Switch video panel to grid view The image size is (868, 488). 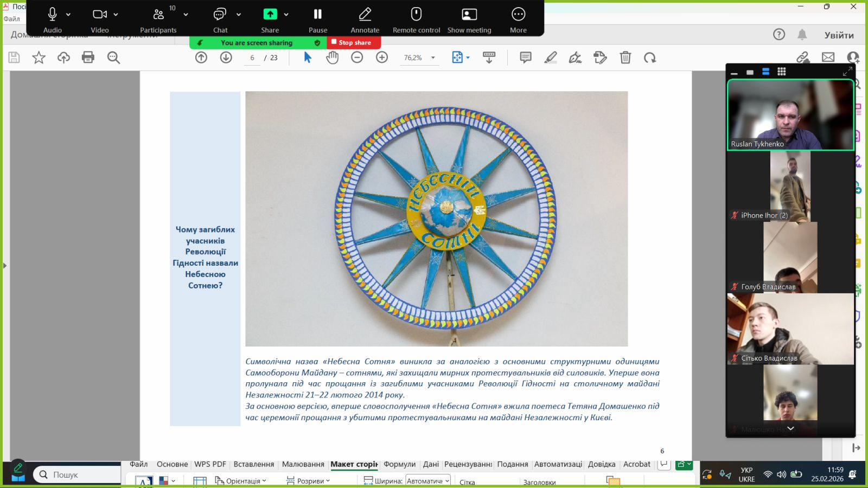click(781, 72)
